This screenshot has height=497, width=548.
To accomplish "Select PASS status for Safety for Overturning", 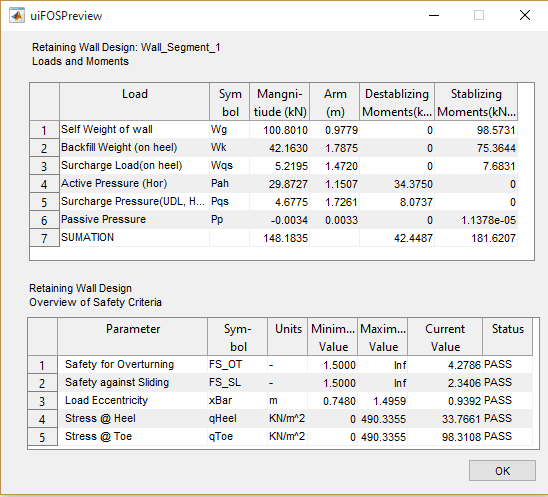I will 507,365.
